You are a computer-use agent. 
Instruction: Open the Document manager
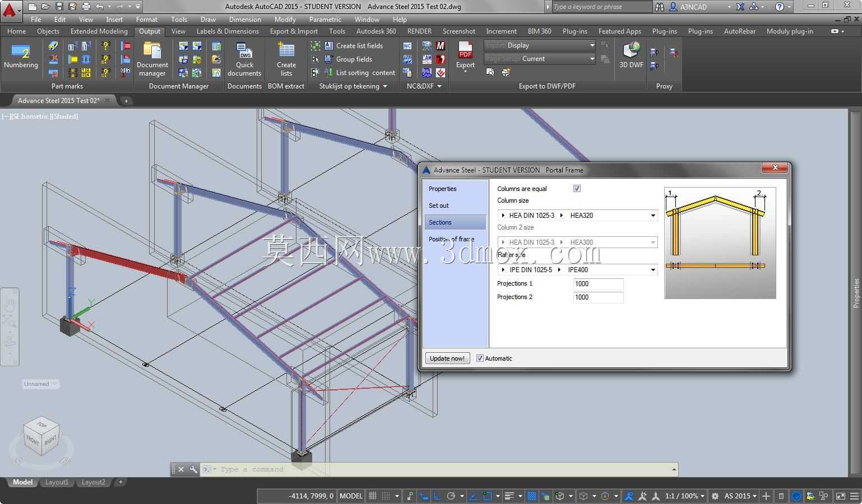pos(152,59)
